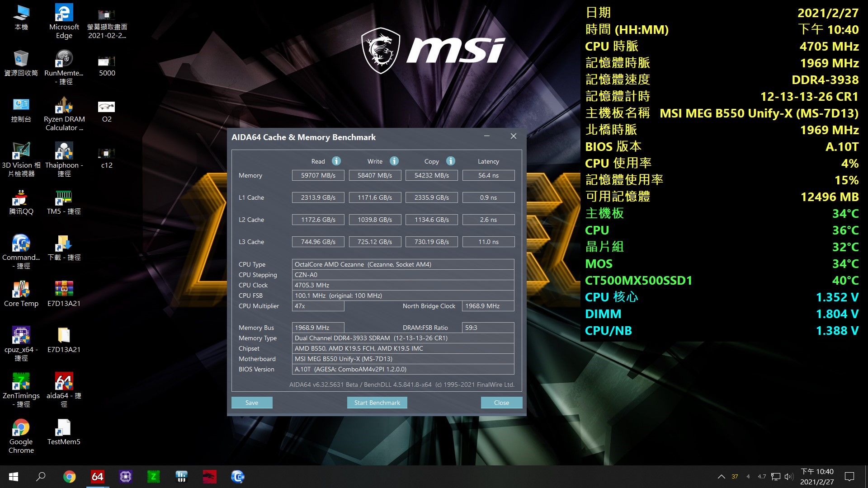868x488 pixels.
Task: Click the CPU Multiplier field 47x
Action: (318, 306)
